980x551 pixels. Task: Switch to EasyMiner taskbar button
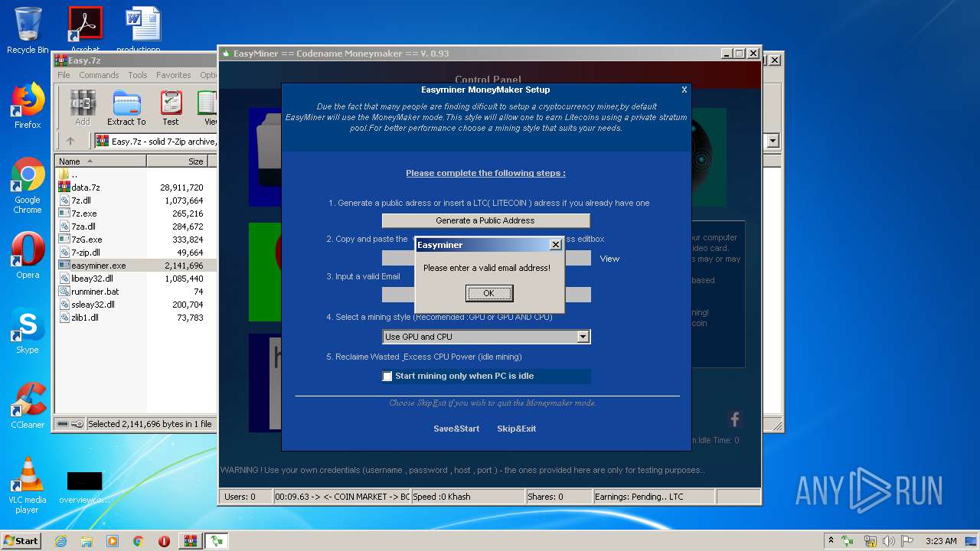tap(217, 541)
